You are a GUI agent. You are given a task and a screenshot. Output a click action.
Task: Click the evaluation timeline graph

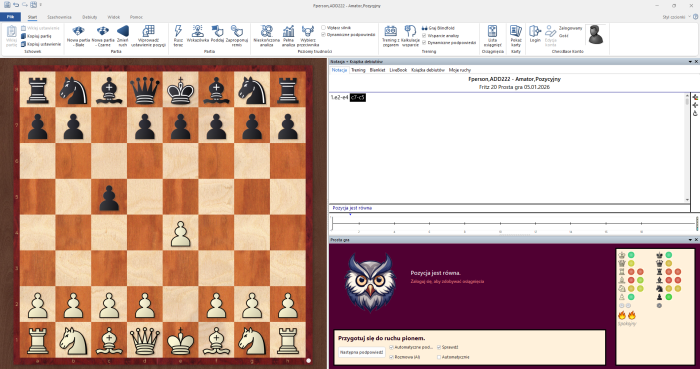click(513, 224)
